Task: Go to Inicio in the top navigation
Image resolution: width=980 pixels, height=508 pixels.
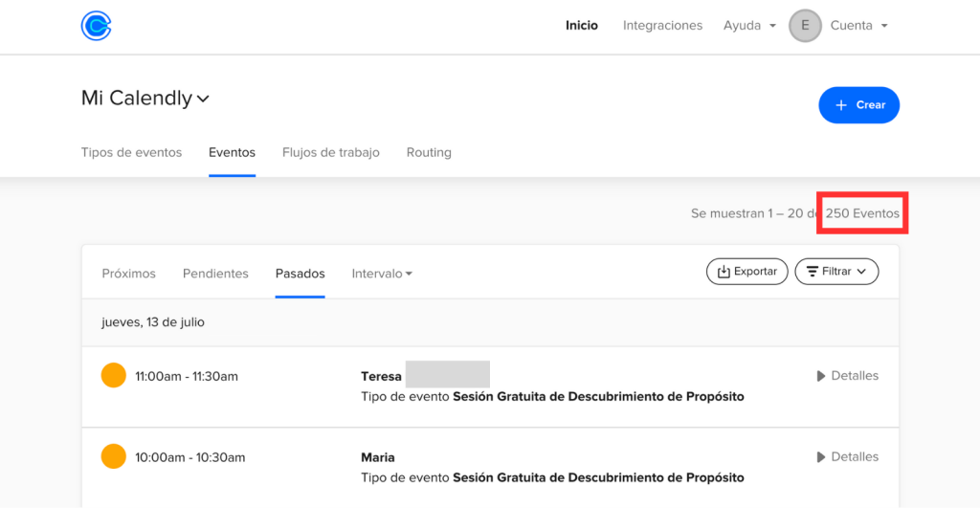Action: click(x=582, y=26)
